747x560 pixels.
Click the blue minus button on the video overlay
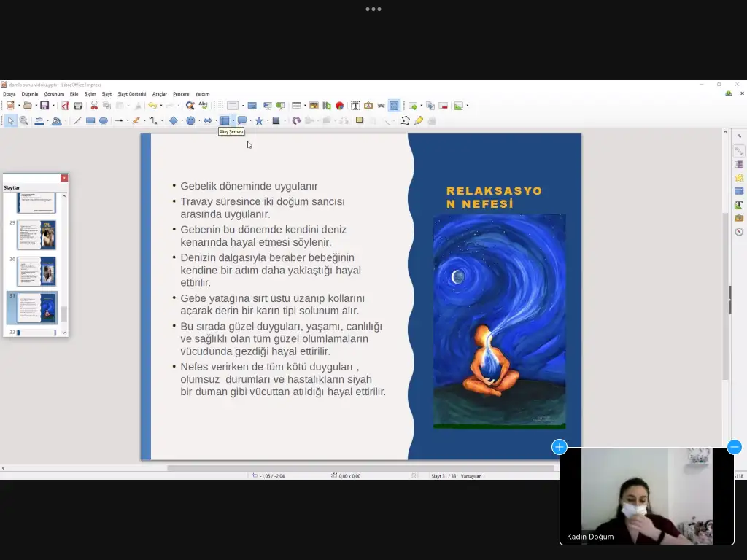coord(735,447)
